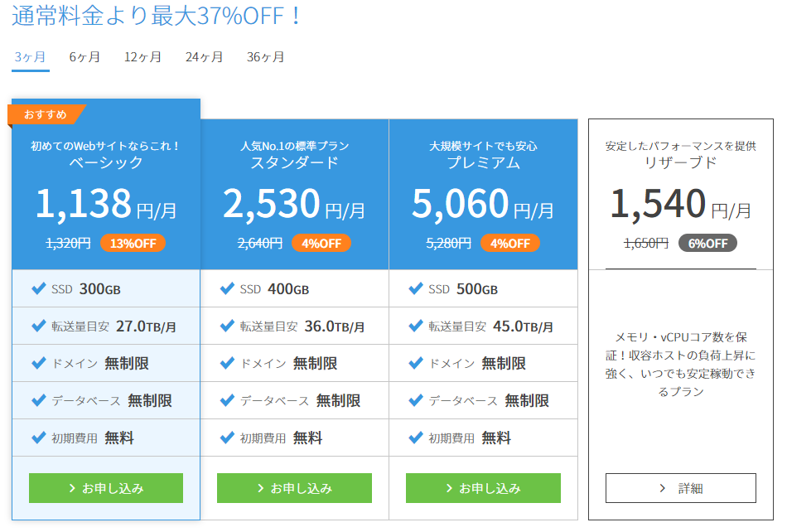Select the 36ヶ月 contract tab

point(265,57)
